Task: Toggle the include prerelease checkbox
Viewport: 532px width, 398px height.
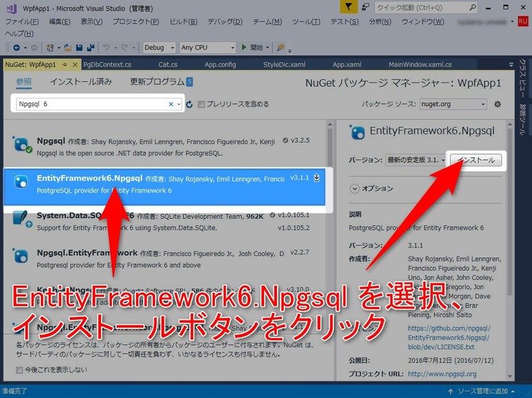Action: point(201,104)
